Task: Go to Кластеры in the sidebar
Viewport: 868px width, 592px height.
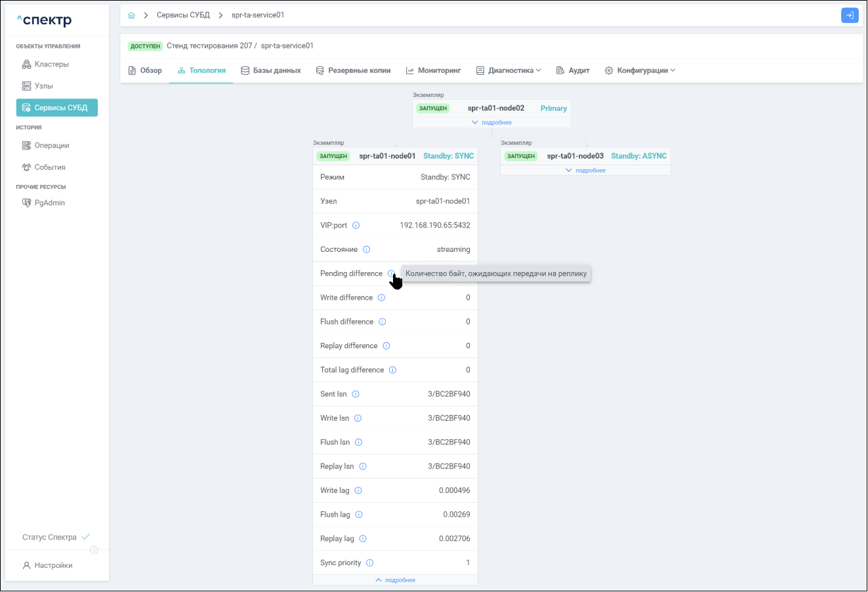Action: click(51, 64)
